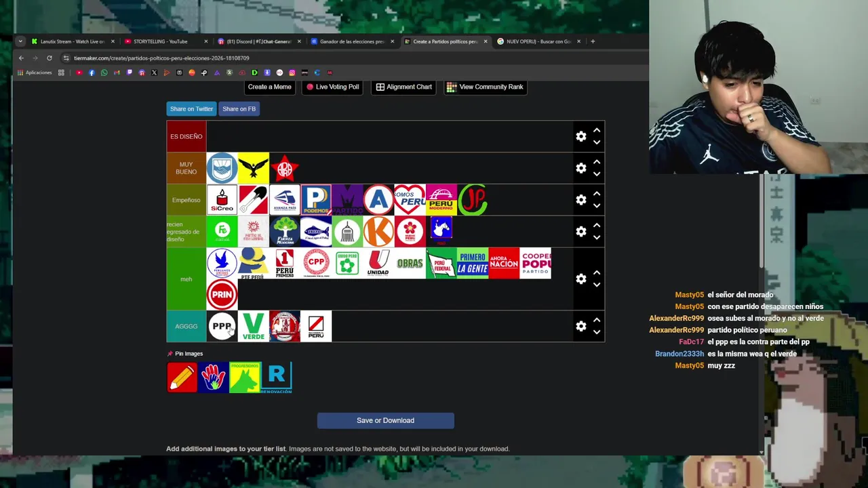This screenshot has width=868, height=488.
Task: Move MUY BUENO tier down with arrow
Action: [597, 174]
